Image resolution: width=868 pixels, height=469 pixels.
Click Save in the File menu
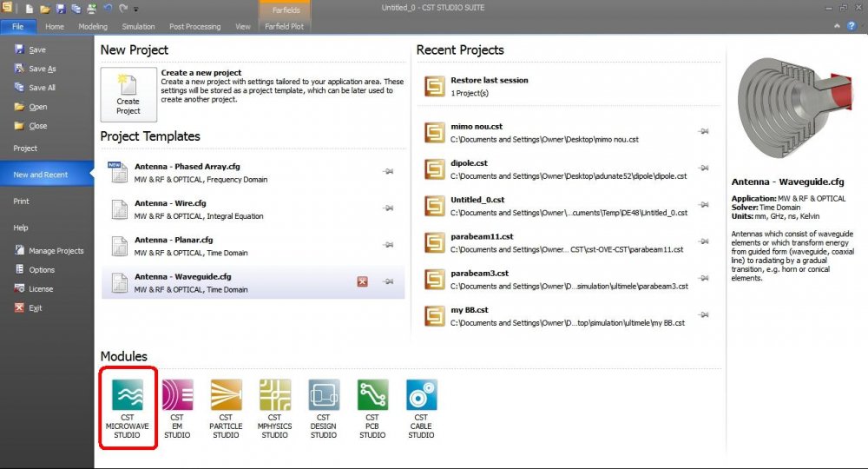click(30, 50)
